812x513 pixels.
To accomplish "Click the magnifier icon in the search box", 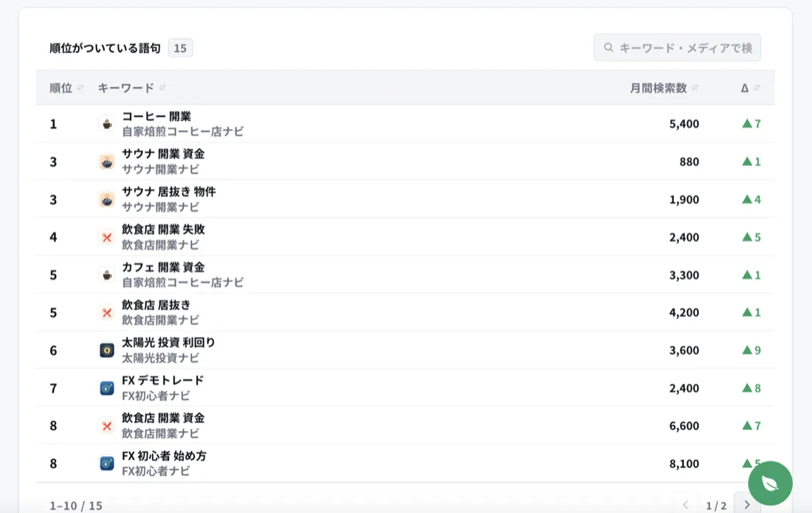I will pyautogui.click(x=608, y=48).
